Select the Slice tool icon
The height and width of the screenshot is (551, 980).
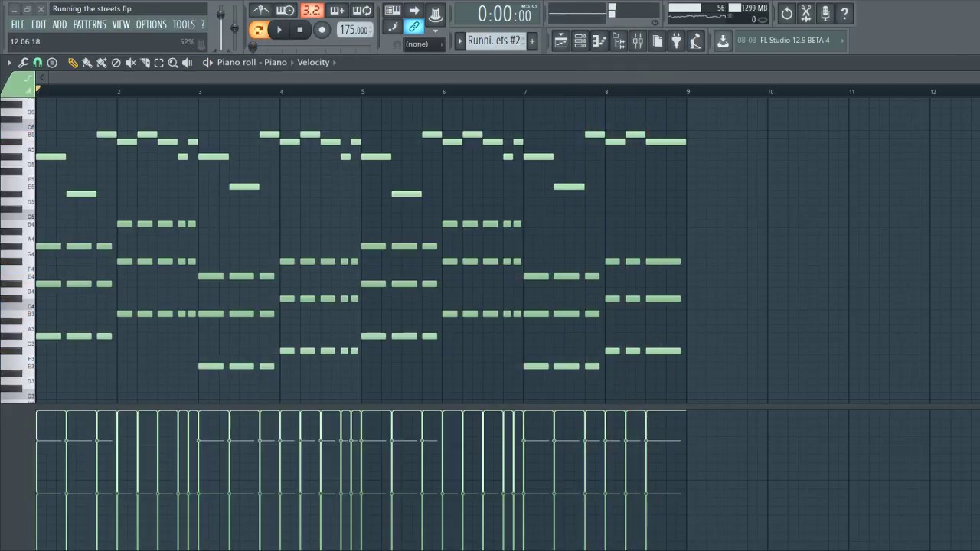145,63
